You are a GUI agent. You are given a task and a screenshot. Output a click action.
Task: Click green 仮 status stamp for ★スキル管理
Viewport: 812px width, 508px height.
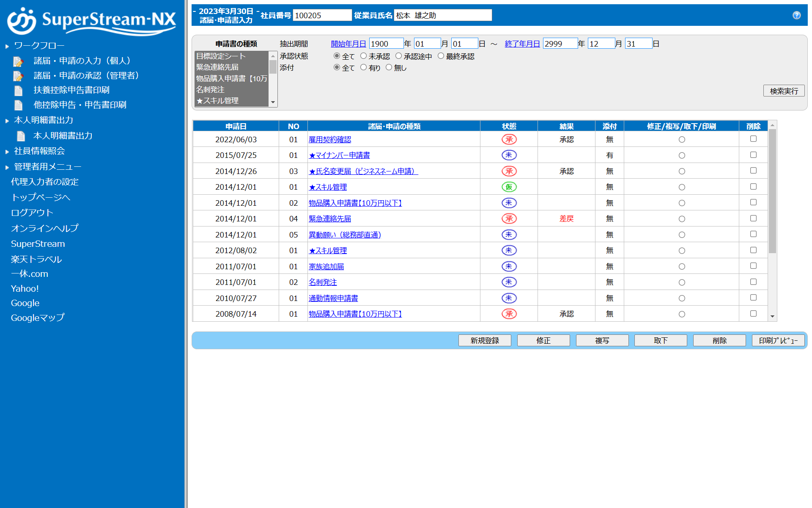tap(509, 187)
